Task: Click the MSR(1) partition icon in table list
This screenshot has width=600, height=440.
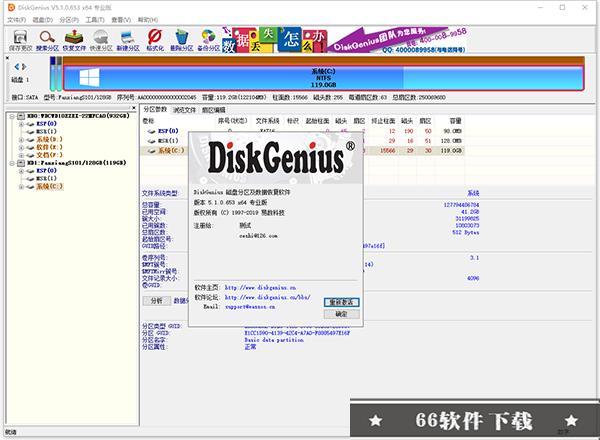Action: 152,141
